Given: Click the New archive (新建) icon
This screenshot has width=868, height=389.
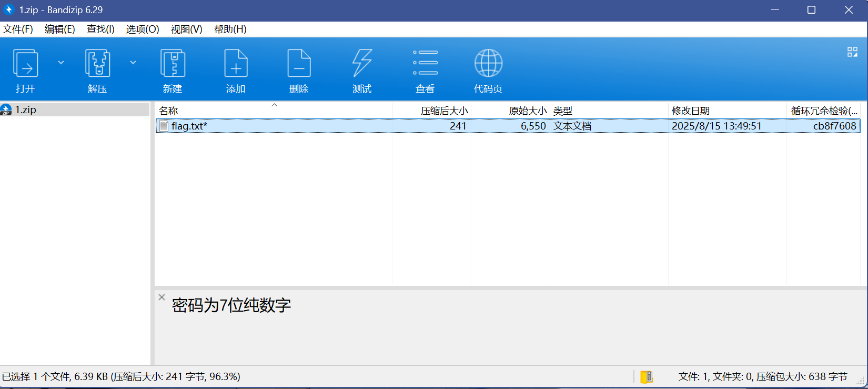Looking at the screenshot, I should tap(173, 64).
